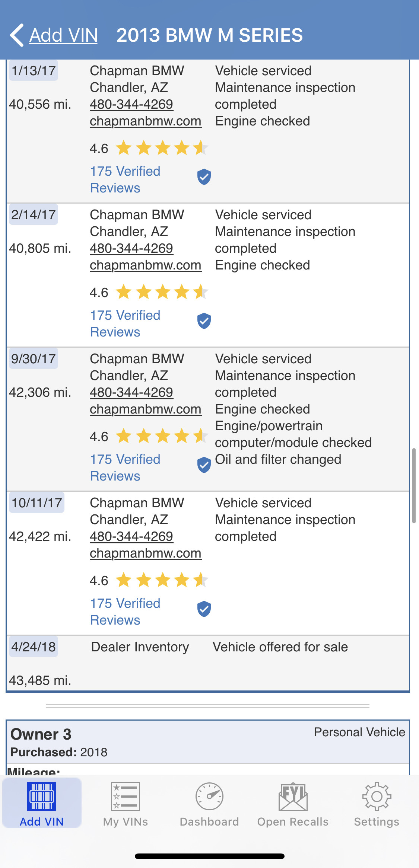419x868 pixels.
Task: Tap verified shield badge in 10/11/17 entry
Action: click(x=204, y=609)
